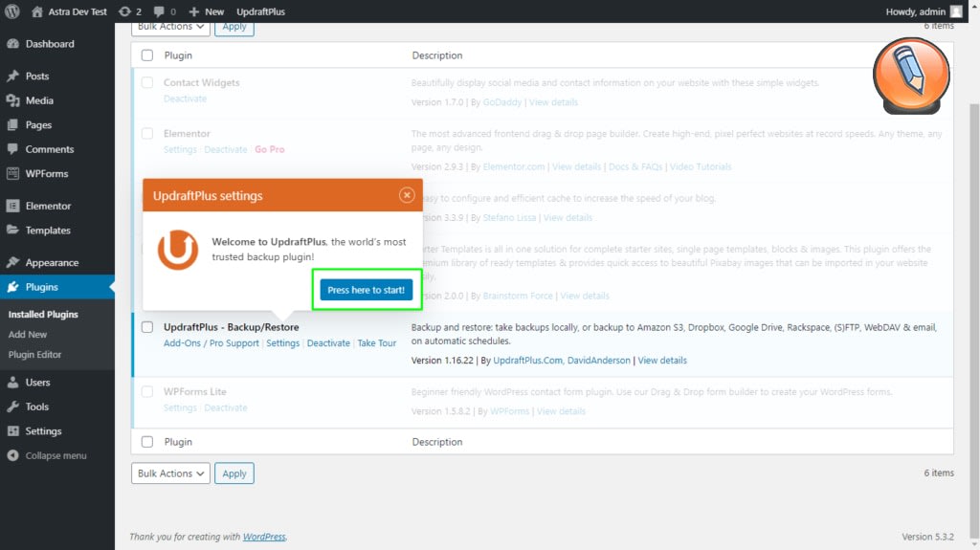Image resolution: width=980 pixels, height=550 pixels.
Task: Click the top Apply button
Action: (234, 28)
